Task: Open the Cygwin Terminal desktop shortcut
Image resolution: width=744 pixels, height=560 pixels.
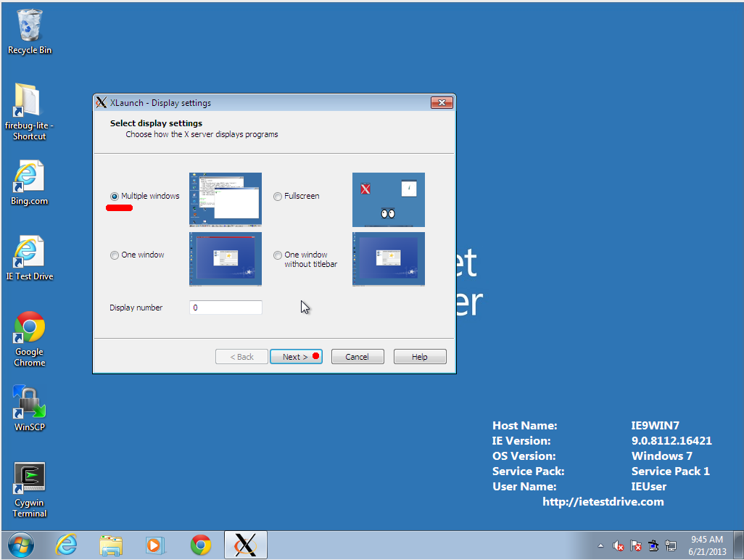Action: coord(30,490)
